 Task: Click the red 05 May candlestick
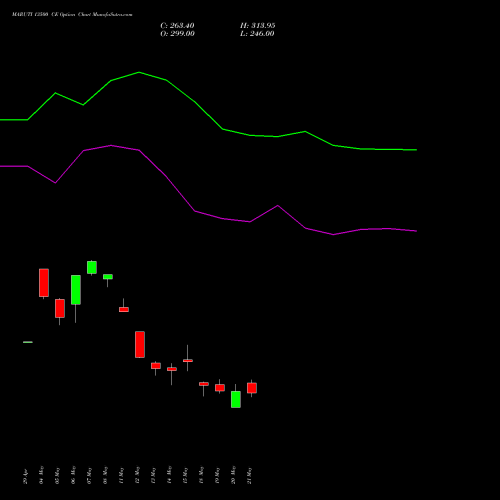(x=60, y=308)
